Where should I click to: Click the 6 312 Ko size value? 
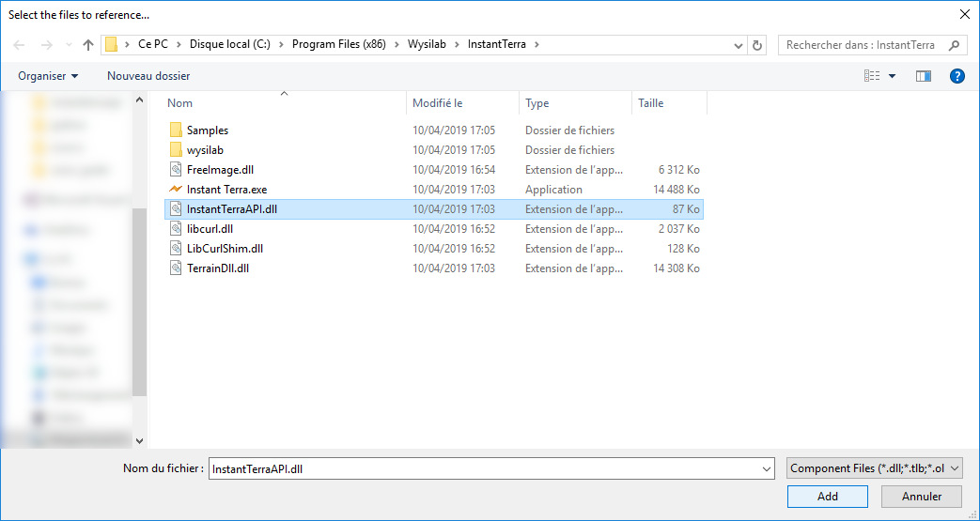(x=678, y=169)
